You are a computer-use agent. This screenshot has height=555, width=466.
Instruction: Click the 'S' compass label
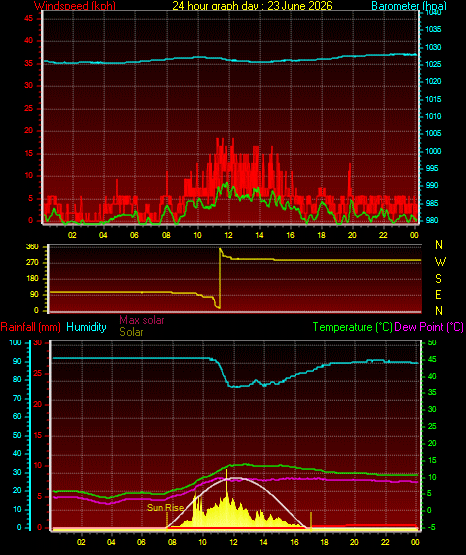coord(438,279)
